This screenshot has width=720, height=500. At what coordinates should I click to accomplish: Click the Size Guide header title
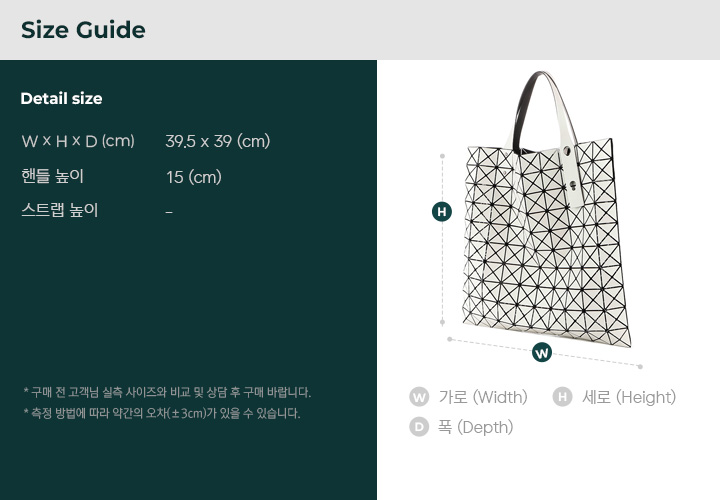83,30
